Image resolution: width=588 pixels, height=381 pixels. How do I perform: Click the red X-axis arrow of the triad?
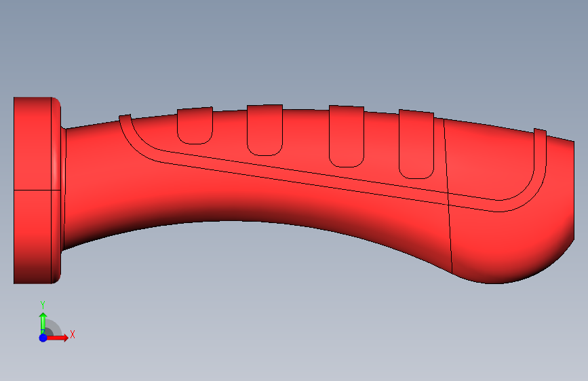pos(57,338)
